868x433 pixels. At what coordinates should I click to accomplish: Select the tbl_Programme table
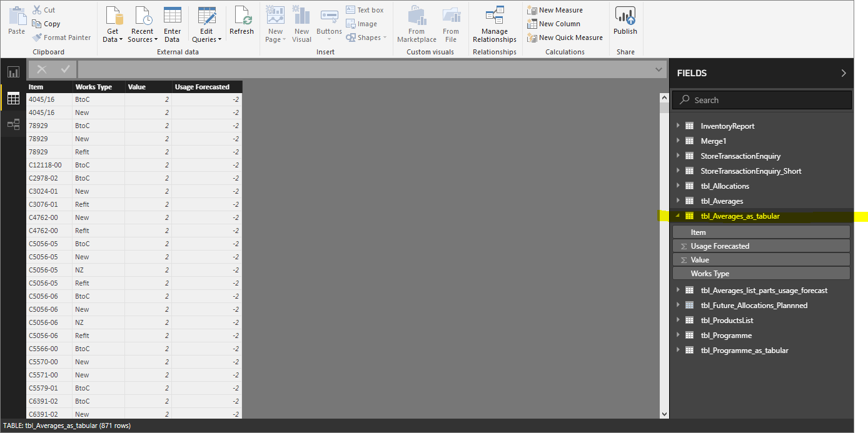[726, 335]
